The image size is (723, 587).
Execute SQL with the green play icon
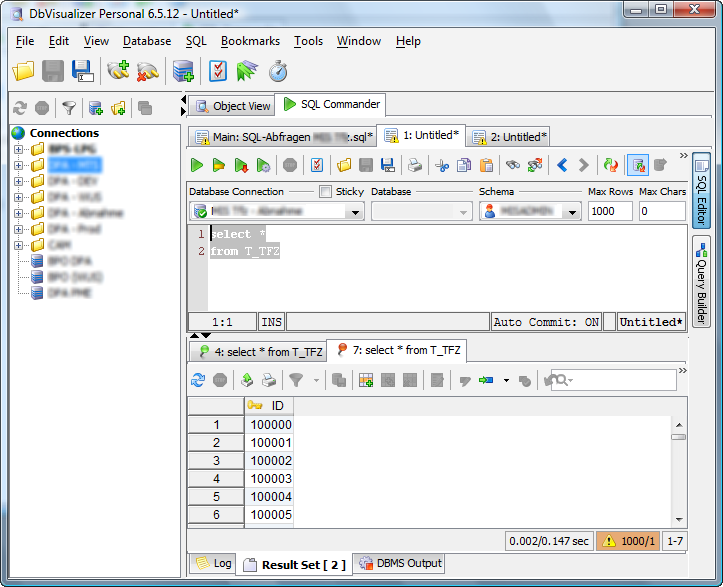point(197,165)
